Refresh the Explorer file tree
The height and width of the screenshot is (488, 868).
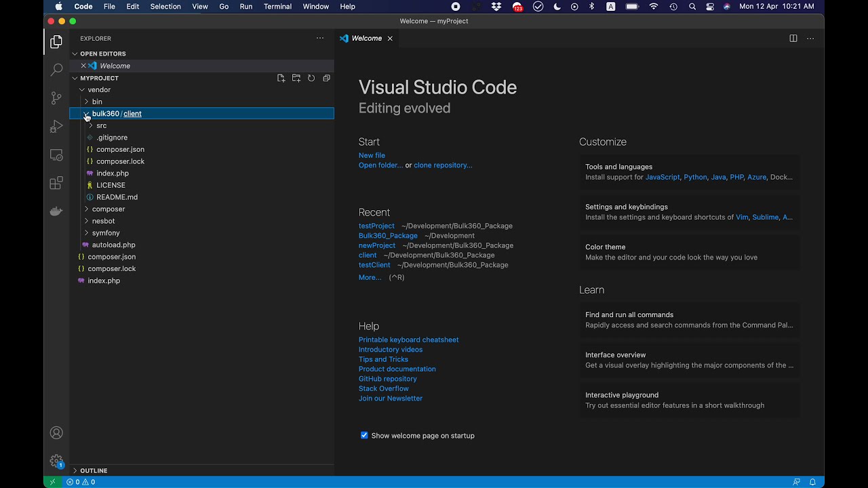pos(311,78)
